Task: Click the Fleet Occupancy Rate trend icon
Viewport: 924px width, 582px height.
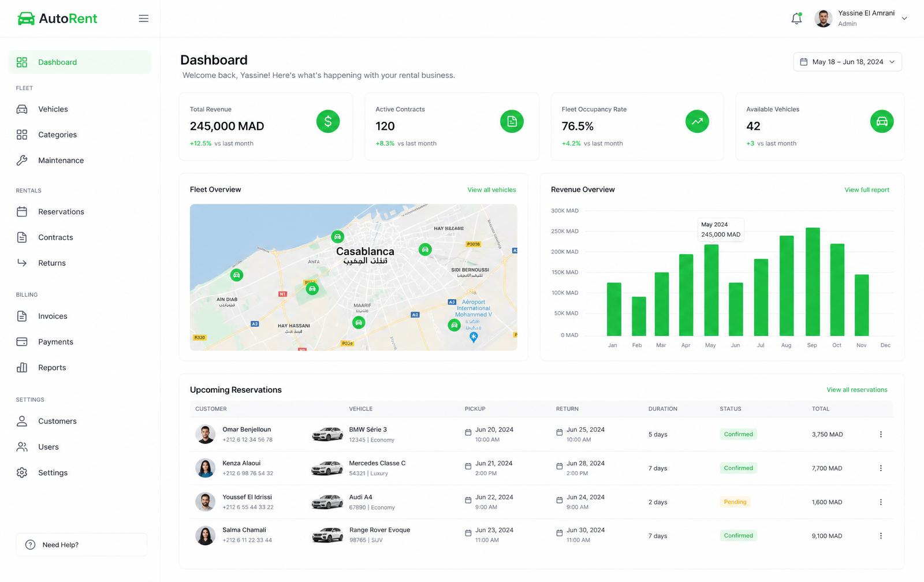Action: tap(697, 121)
